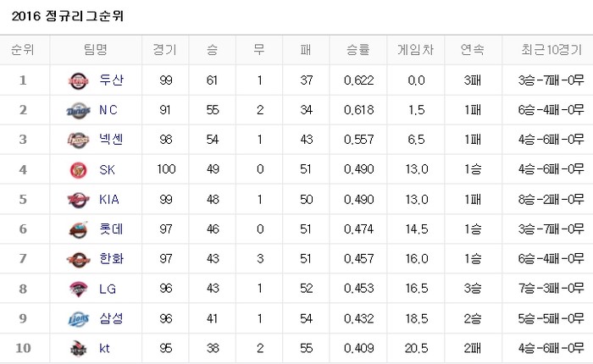Click the kt team logo
Screen dimensions: 593x364
point(78,348)
